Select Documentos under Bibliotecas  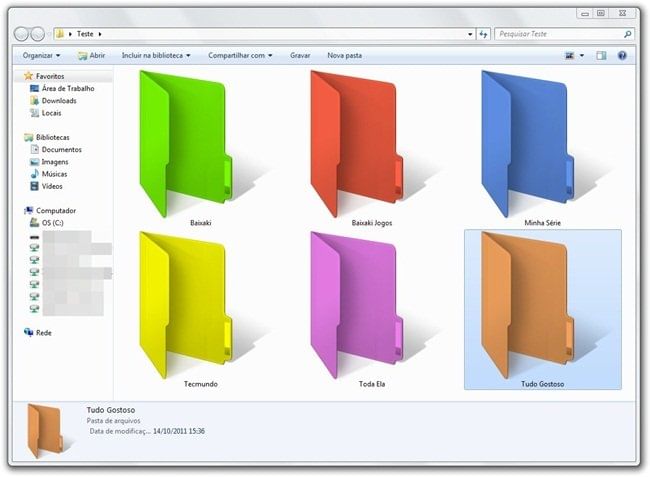pos(61,149)
